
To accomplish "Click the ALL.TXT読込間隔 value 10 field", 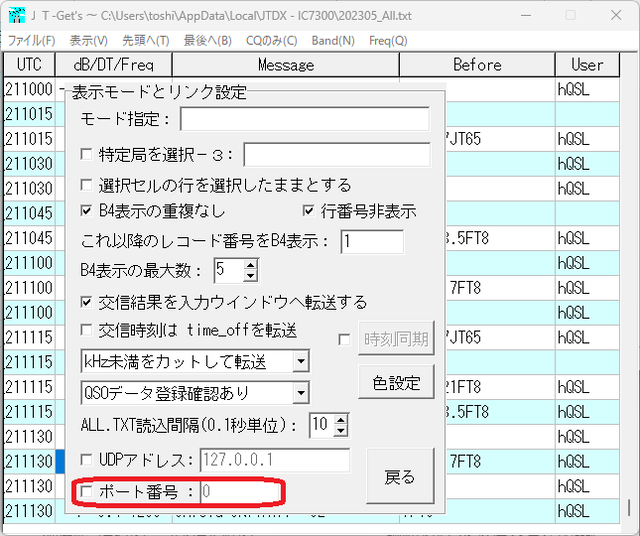I will click(x=322, y=425).
